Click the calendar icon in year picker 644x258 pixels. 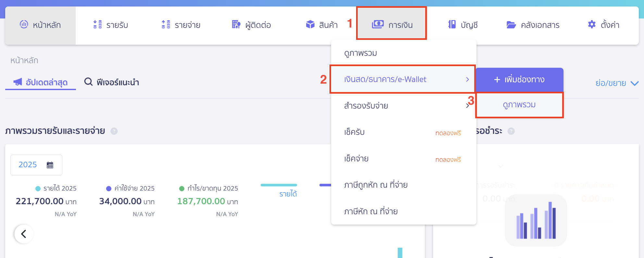click(x=50, y=165)
